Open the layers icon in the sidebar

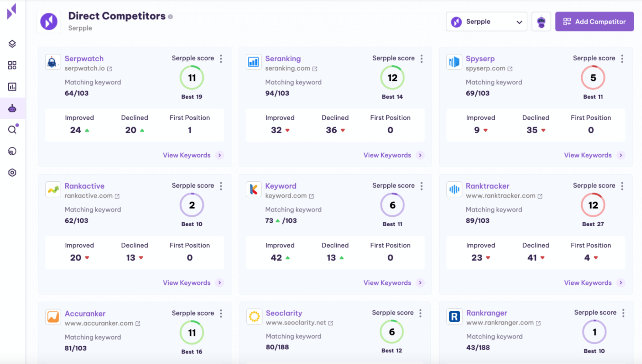[12, 44]
